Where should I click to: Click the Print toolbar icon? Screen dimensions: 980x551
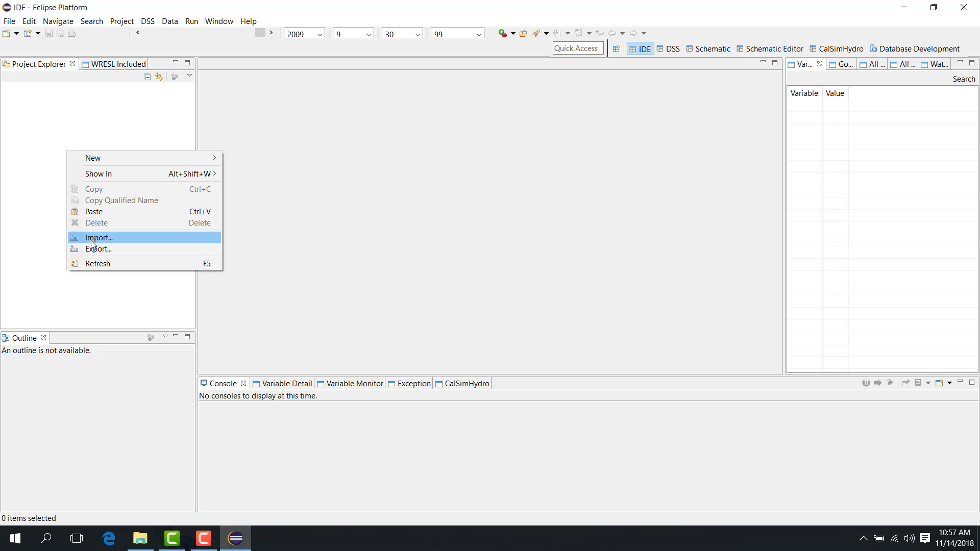[x=72, y=34]
